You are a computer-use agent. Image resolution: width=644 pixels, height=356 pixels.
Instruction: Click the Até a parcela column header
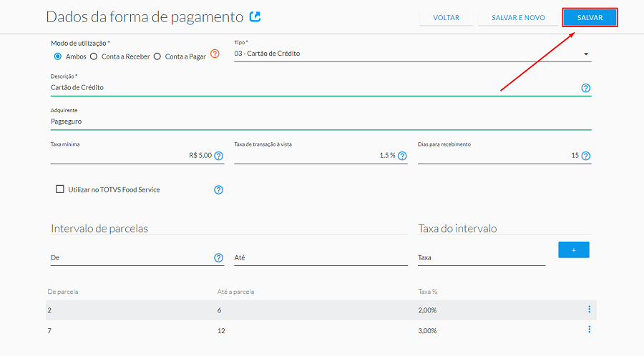tap(235, 292)
